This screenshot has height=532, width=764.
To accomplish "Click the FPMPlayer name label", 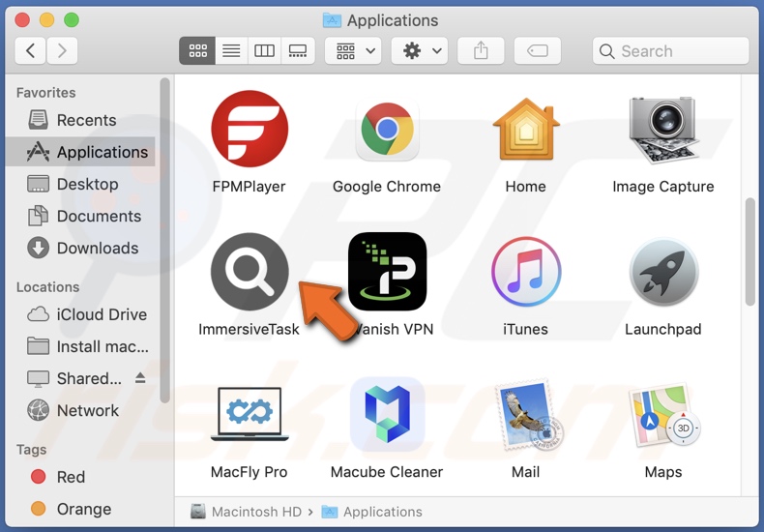I will (x=249, y=186).
